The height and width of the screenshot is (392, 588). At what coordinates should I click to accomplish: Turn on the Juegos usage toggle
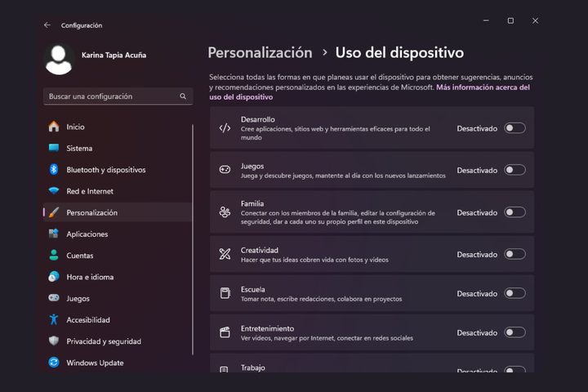514,170
